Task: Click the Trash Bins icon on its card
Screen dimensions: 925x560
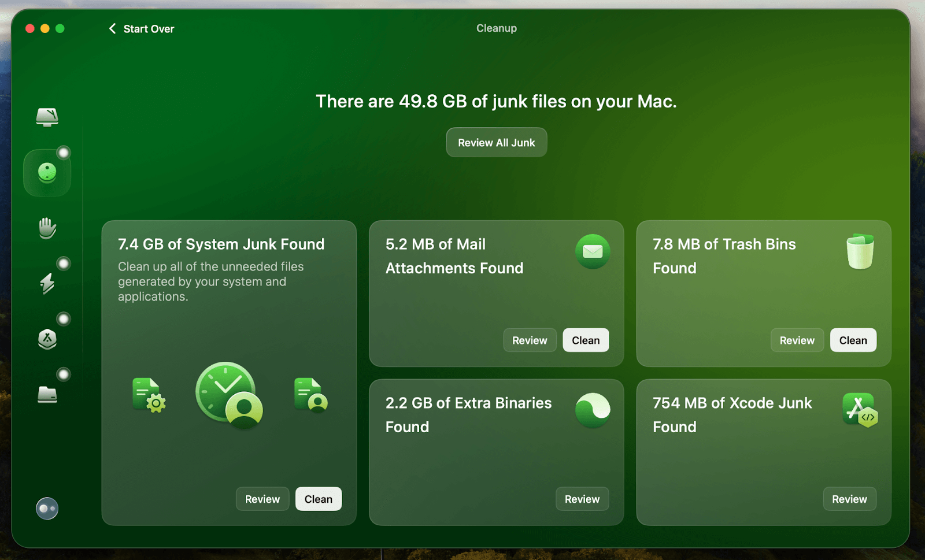Action: pos(860,252)
